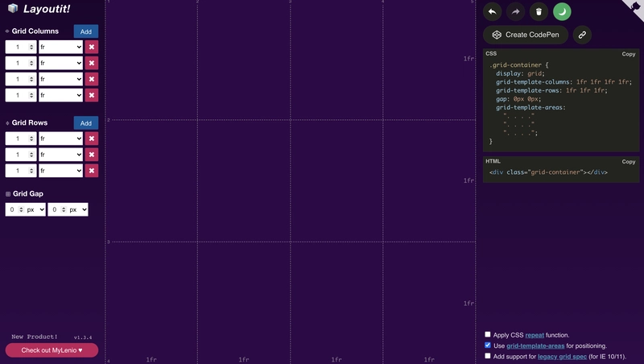Click the undo arrow button
Image resolution: width=644 pixels, height=364 pixels.
[x=492, y=11]
